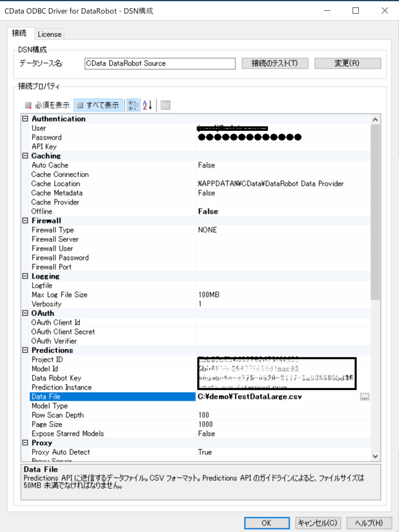This screenshot has width=399, height=532.
Task: Select the 接続 tab
Action: click(20, 33)
